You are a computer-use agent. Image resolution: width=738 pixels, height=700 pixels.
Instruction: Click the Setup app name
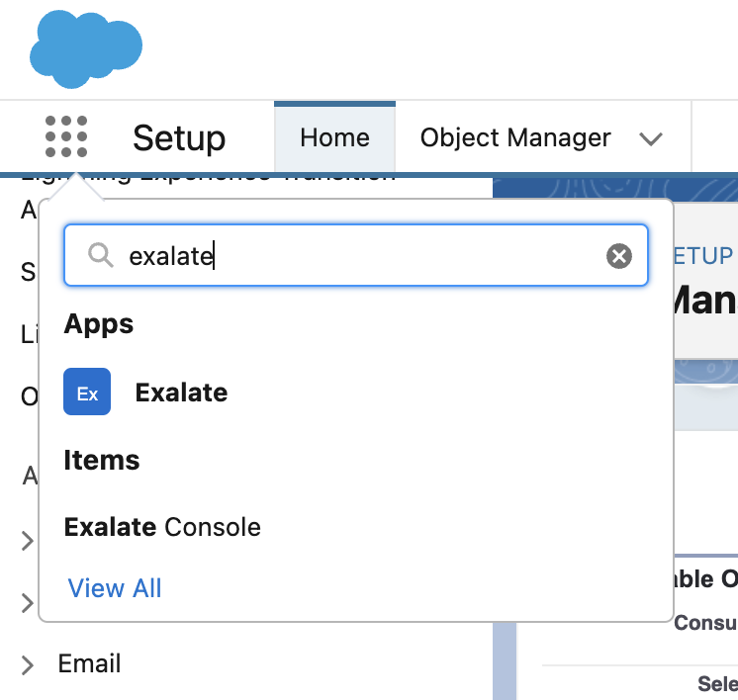pos(179,138)
